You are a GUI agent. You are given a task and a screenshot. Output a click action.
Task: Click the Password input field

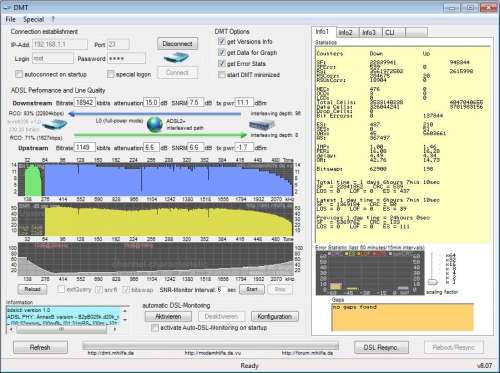coord(126,58)
